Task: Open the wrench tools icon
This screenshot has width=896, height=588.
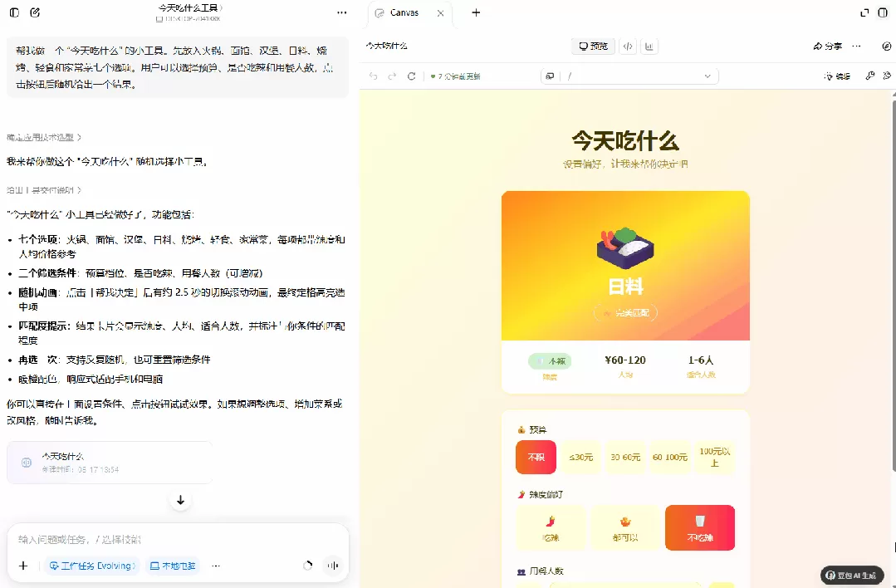Action: tap(869, 76)
